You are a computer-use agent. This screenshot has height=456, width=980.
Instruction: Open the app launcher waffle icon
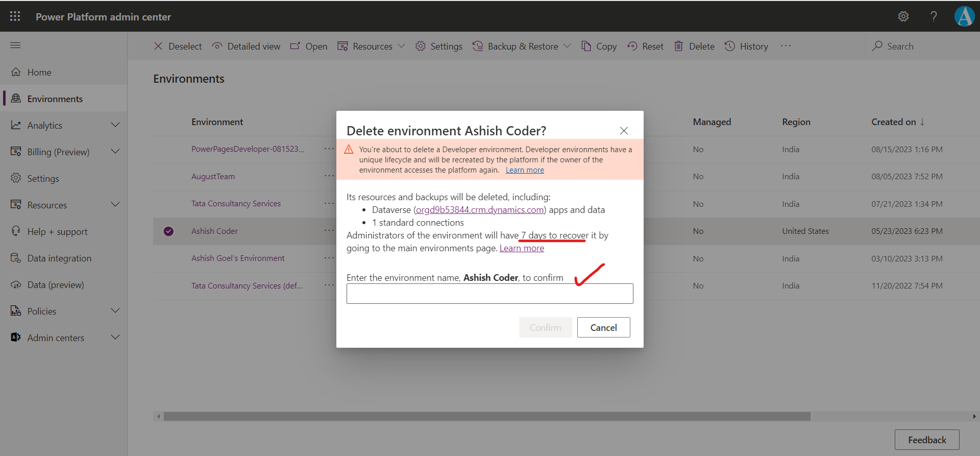pos(15,16)
